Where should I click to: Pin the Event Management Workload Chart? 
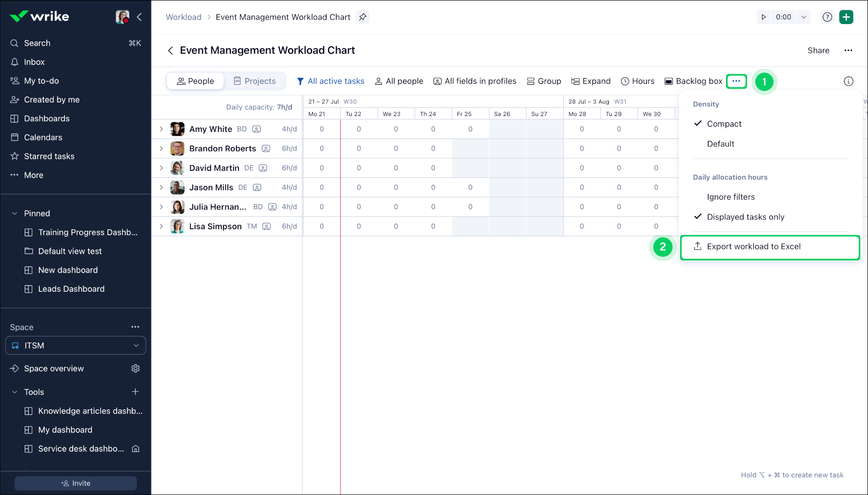(x=363, y=17)
